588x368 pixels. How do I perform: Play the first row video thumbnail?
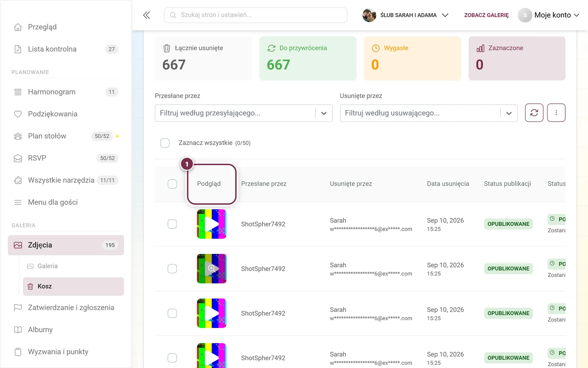click(x=212, y=224)
